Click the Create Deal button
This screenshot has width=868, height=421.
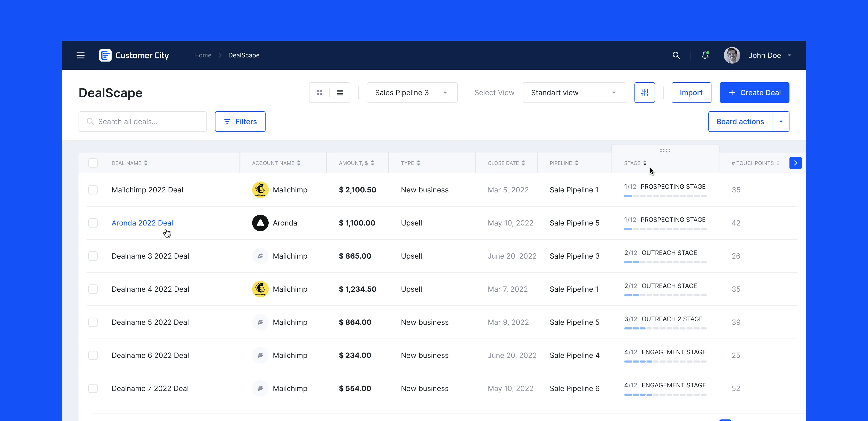754,92
